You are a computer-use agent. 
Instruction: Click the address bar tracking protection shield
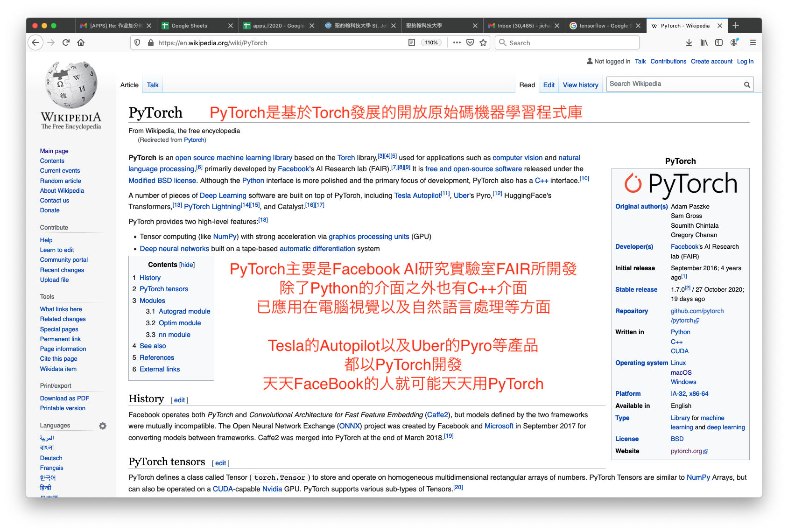point(137,42)
